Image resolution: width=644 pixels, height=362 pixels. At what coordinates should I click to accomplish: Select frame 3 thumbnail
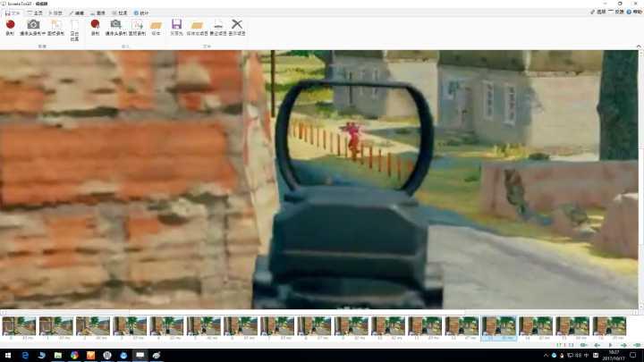tap(130, 328)
